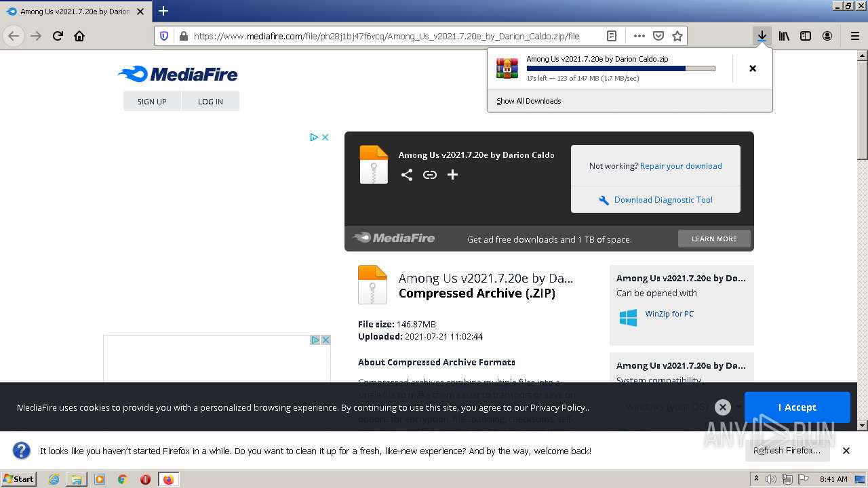The width and height of the screenshot is (868, 488).
Task: Click the share icon for the file
Action: [x=406, y=175]
